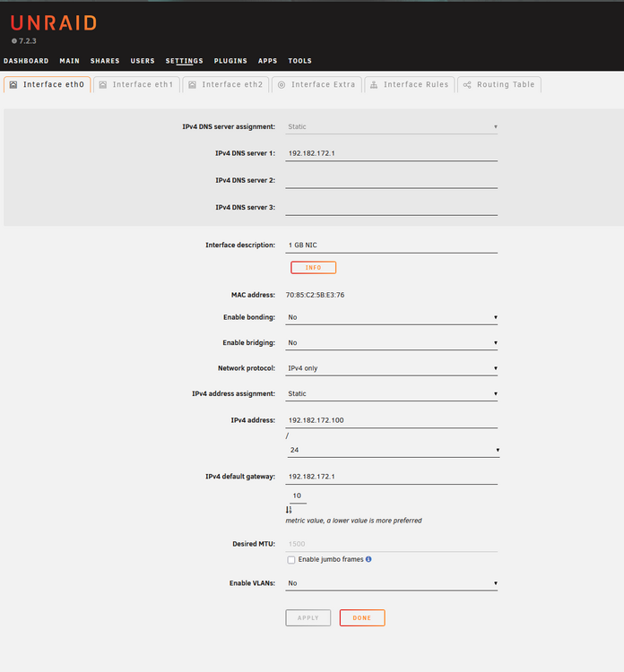Switch to Interface Extra tab

coord(316,85)
